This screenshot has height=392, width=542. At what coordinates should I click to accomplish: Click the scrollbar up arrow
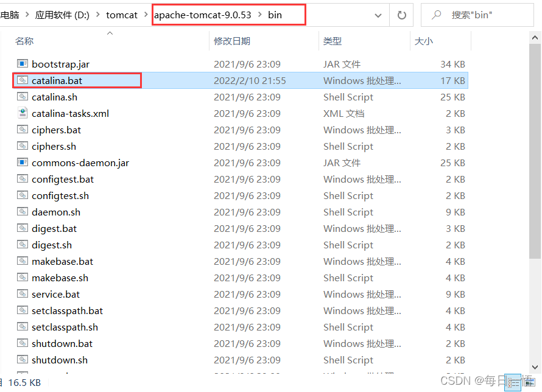pos(535,37)
